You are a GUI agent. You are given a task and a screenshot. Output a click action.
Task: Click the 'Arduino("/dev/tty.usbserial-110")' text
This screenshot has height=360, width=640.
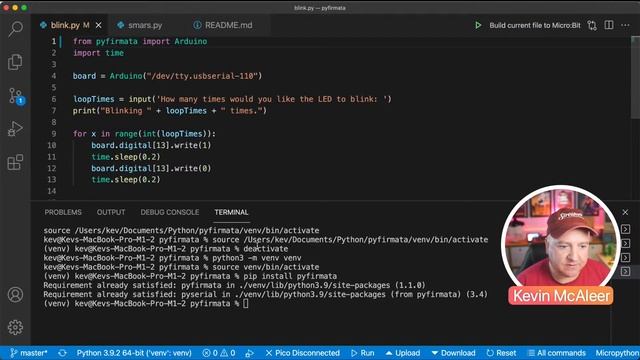[186, 76]
